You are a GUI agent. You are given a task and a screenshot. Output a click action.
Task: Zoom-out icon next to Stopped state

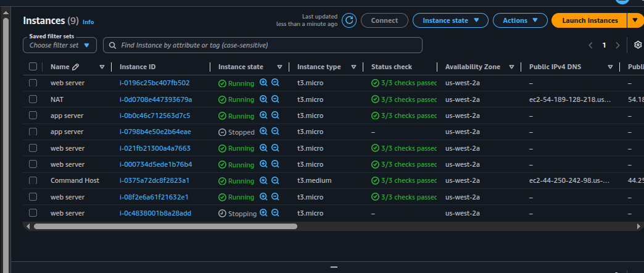(x=275, y=132)
